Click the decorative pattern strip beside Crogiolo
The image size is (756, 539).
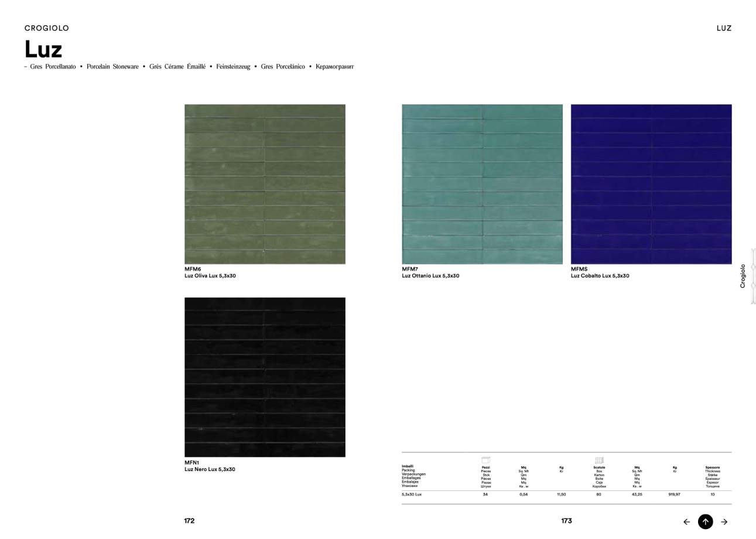(753, 276)
